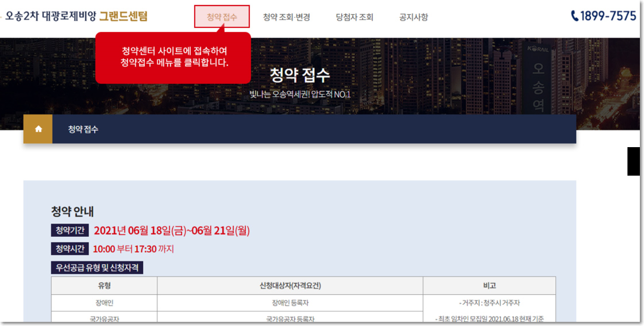
Task: Click the slogan 빛나는 오송역세권! 압도적 NO.1
Action: point(300,95)
